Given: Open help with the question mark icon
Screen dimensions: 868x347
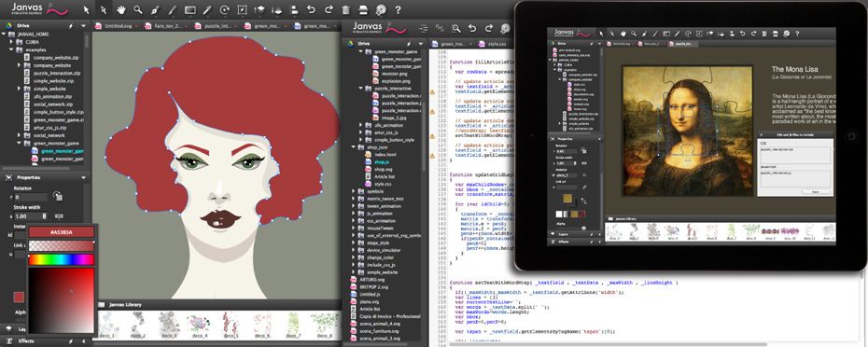Looking at the screenshot, I should (x=398, y=9).
